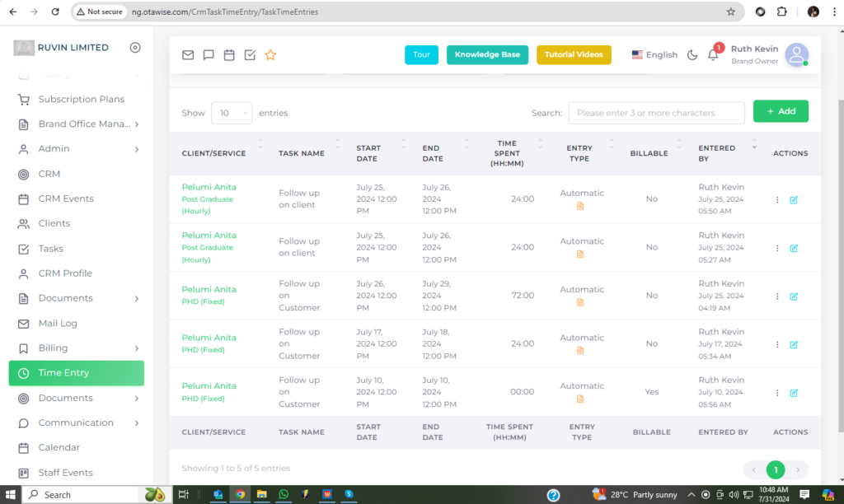Click the star favorites icon in toolbar
Image resolution: width=844 pixels, height=504 pixels.
click(x=270, y=55)
